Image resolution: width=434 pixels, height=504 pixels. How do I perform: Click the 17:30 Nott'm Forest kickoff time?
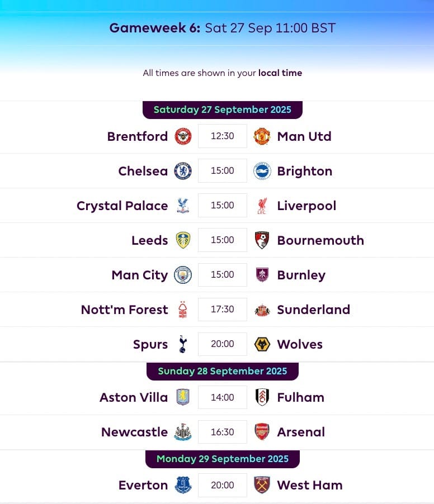click(x=222, y=309)
